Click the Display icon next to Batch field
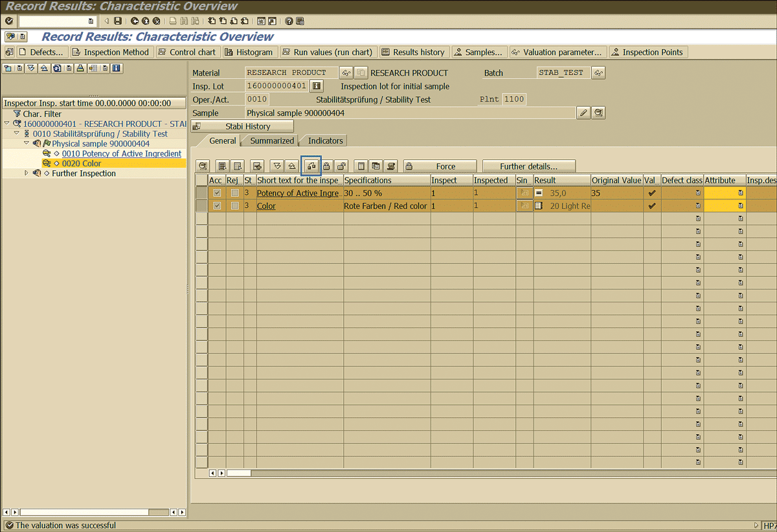The image size is (777, 532). point(599,73)
